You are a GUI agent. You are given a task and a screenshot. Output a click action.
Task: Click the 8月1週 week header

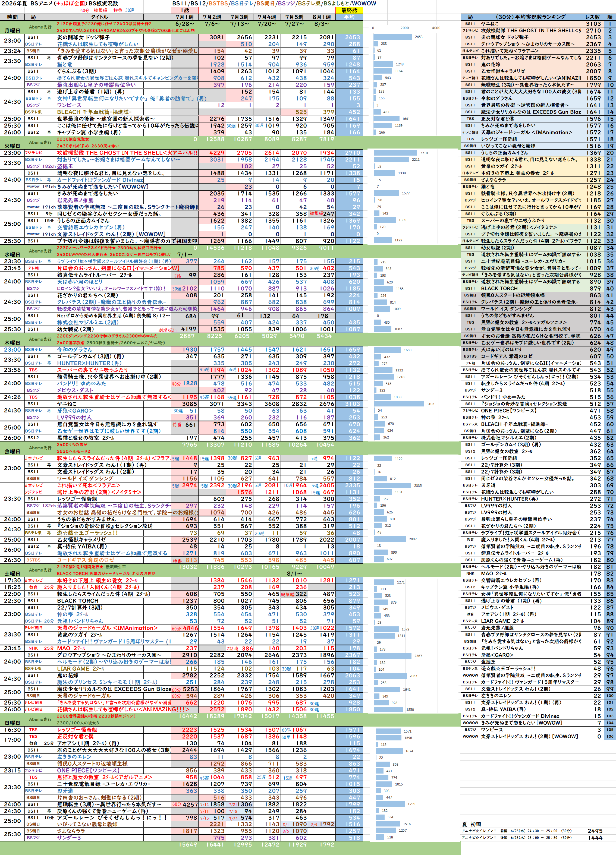[322, 17]
